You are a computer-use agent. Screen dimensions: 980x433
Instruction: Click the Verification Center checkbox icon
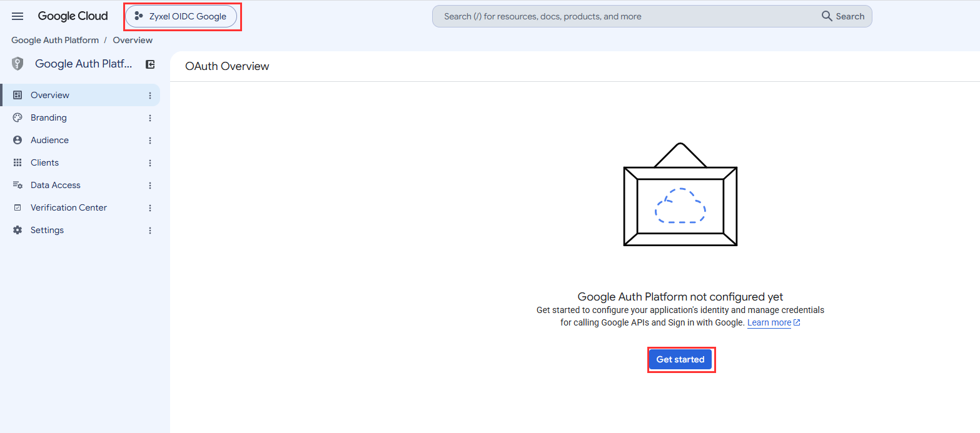tap(18, 207)
